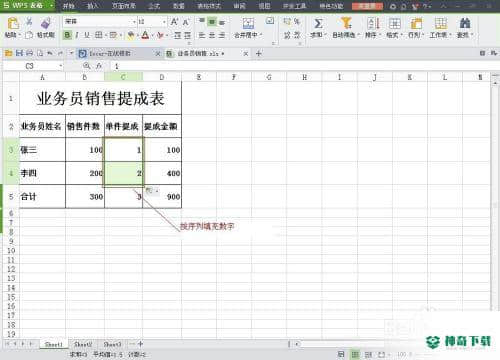Click the Cut scissors icon
Screen dimensions: 500x360
(29, 22)
